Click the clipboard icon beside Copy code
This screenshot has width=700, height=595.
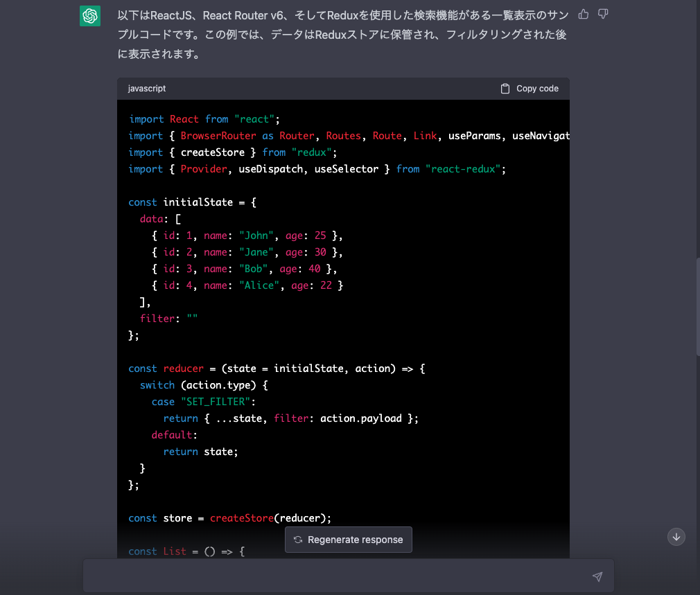pyautogui.click(x=505, y=88)
